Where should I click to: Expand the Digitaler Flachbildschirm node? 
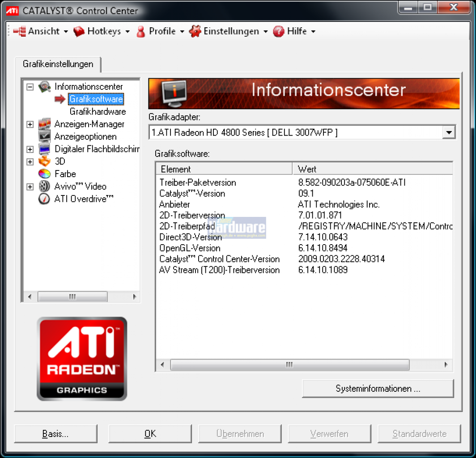pos(30,149)
